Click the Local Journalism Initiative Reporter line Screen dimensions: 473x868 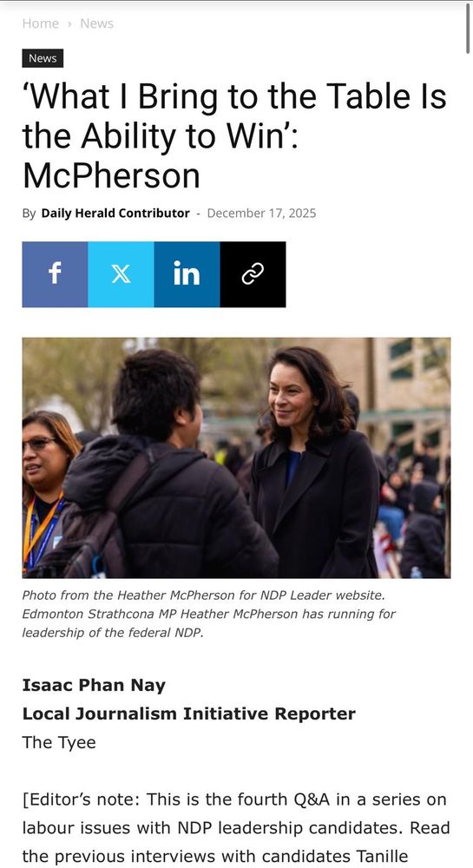click(188, 714)
